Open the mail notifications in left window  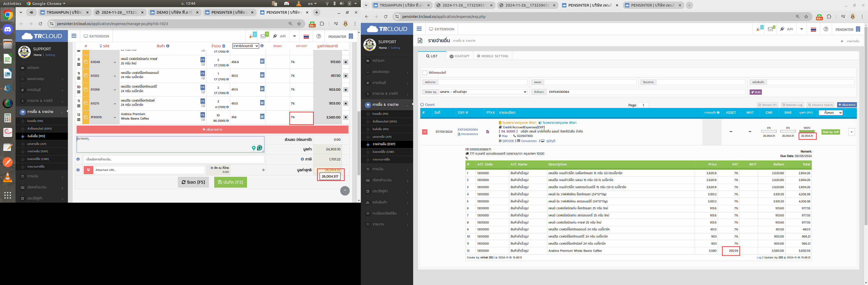tap(264, 36)
